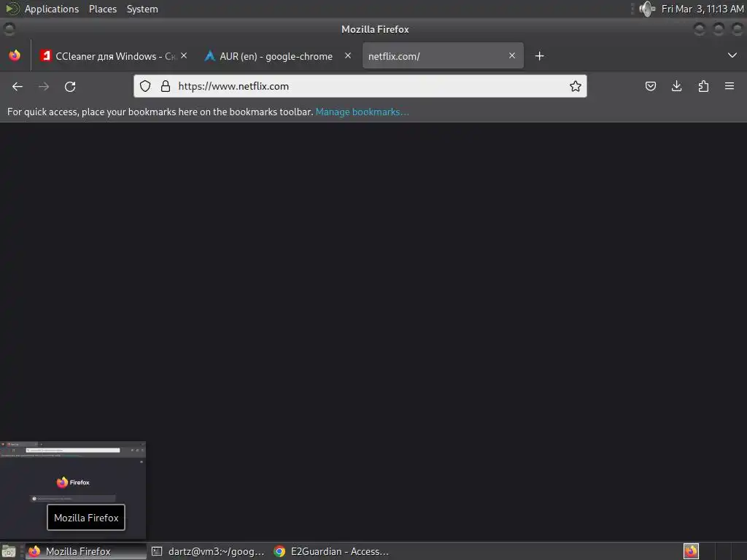Image resolution: width=747 pixels, height=560 pixels.
Task: Open the window menu button in title bar
Action: click(x=9, y=29)
